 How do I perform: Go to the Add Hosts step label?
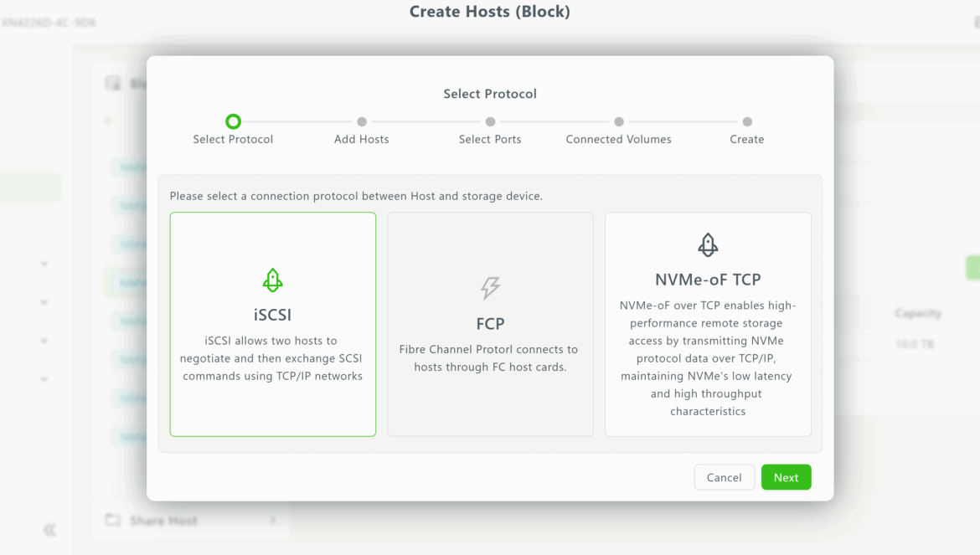coord(362,139)
